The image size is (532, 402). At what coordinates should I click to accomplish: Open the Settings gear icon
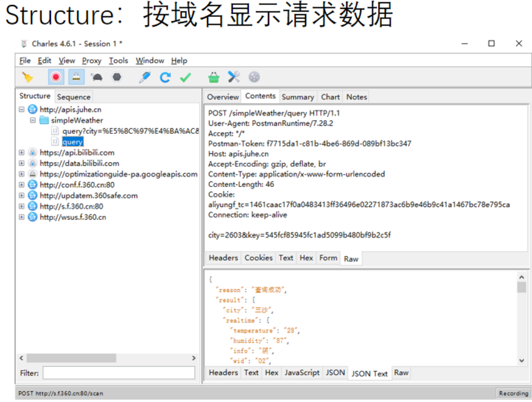click(x=254, y=77)
